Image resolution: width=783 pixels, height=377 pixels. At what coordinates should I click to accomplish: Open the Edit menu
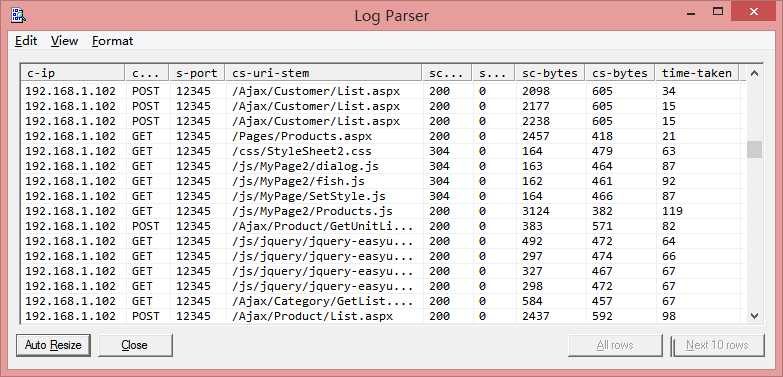pyautogui.click(x=26, y=41)
